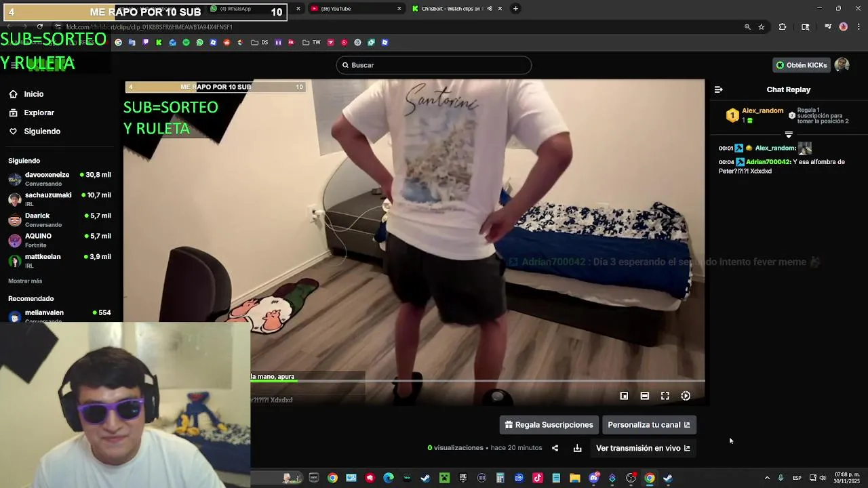This screenshot has height=488, width=868.
Task: Open the TW bookmarks folder
Action: [x=311, y=43]
